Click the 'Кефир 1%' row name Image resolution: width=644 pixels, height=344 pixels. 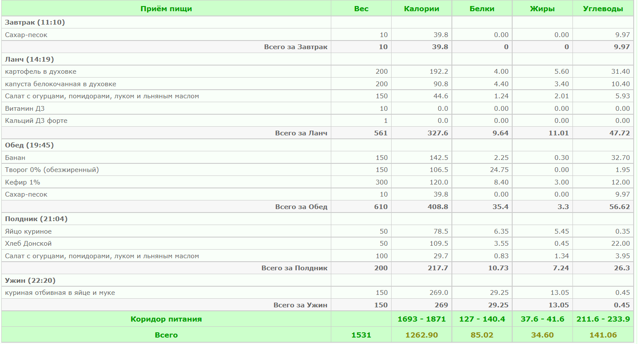pyautogui.click(x=22, y=182)
